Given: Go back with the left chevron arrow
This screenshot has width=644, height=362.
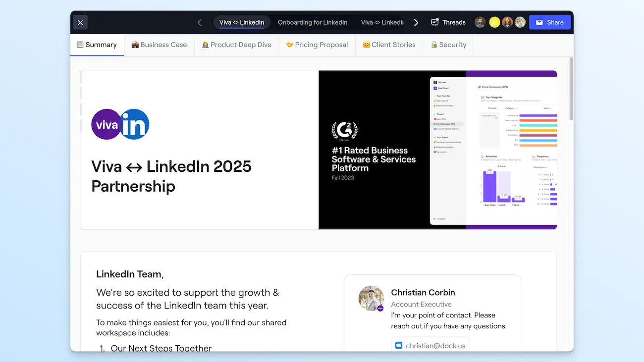Looking at the screenshot, I should click(x=199, y=22).
